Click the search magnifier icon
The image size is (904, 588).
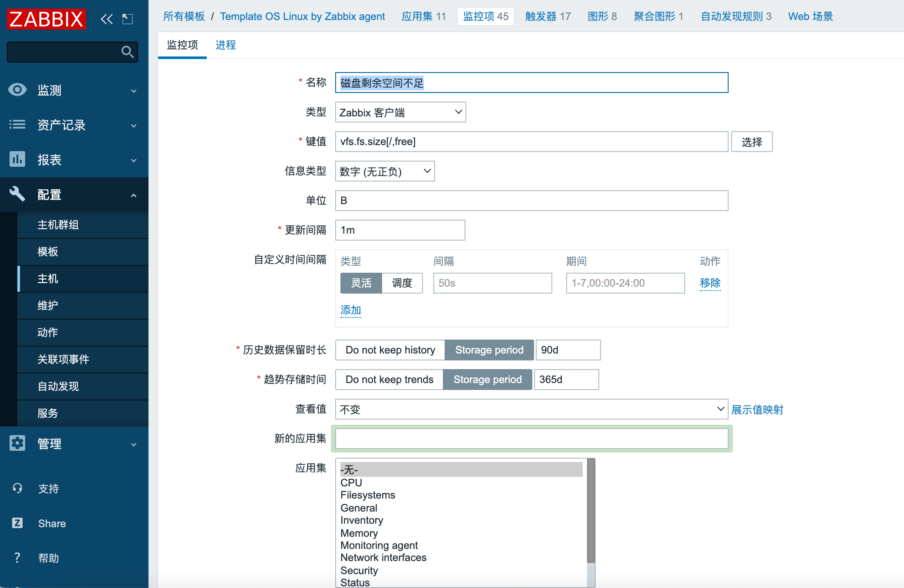pos(127,52)
